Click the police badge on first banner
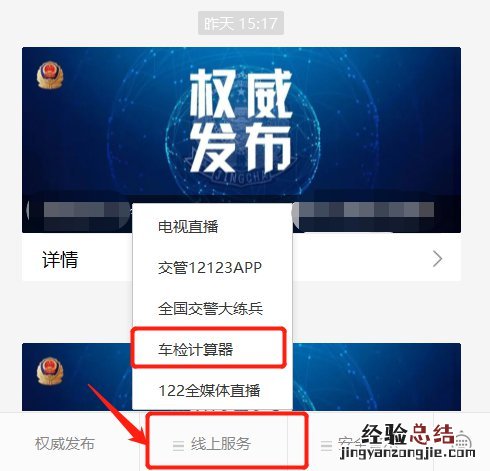 (x=50, y=75)
